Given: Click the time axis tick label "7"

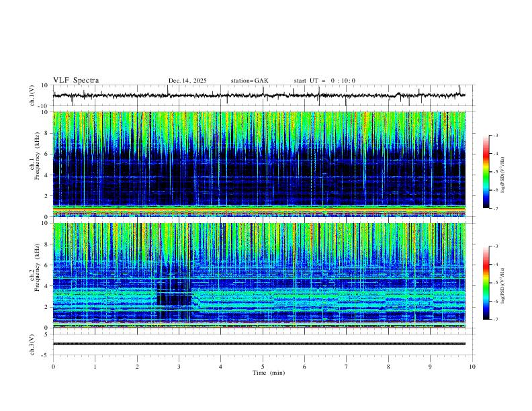Looking at the screenshot, I should [x=347, y=367].
